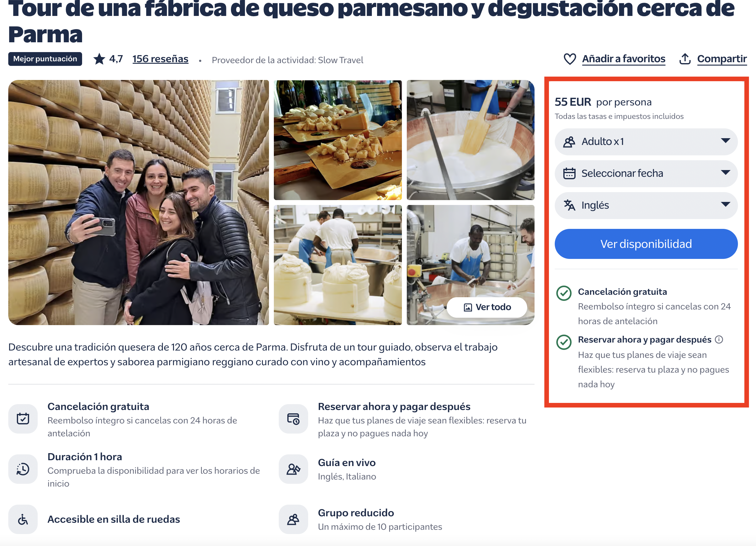Click Accesible en silla de ruedas text

coord(114,519)
